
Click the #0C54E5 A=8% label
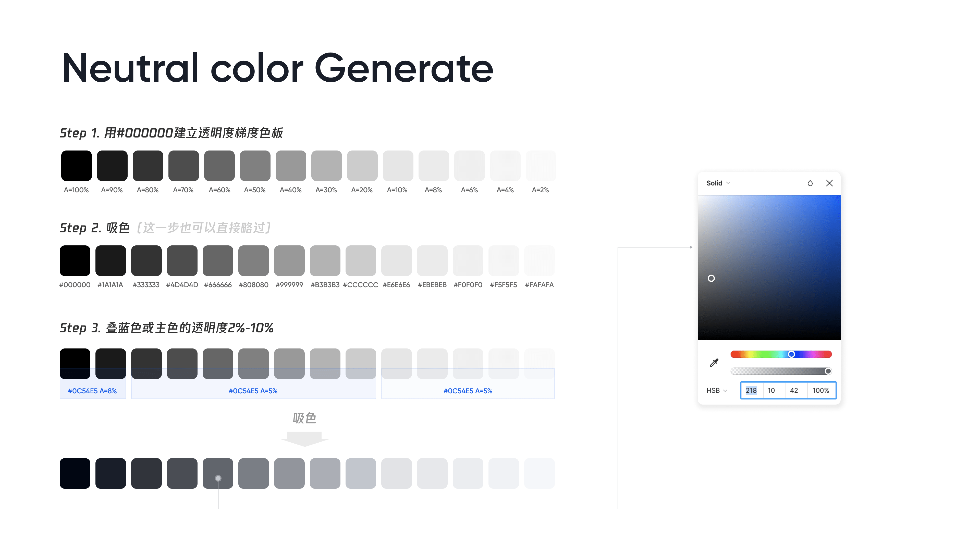coord(92,391)
